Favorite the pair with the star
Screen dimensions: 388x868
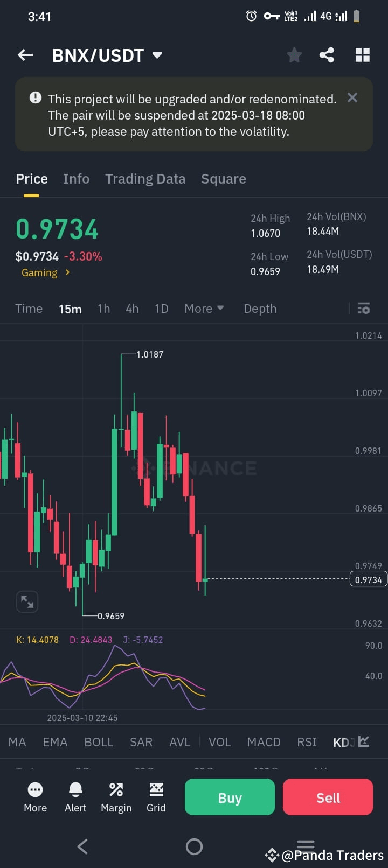coord(294,54)
